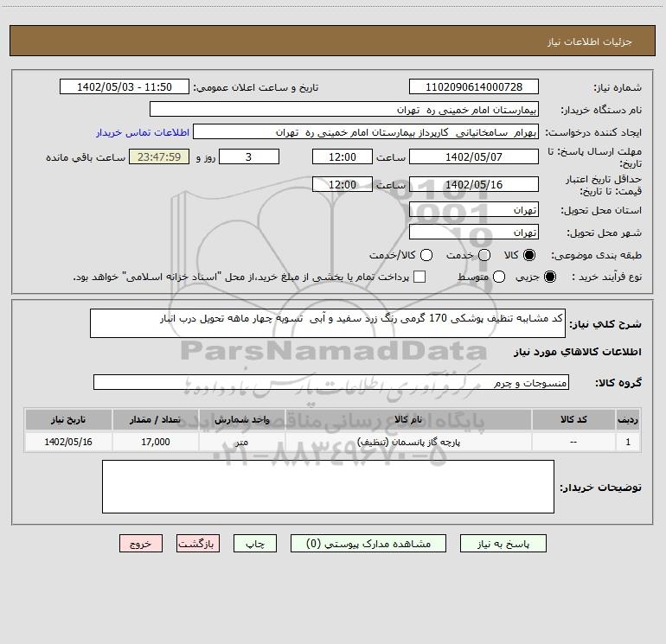Viewport: 666px width, 644px height.
Task: Select the کالا/خدمت radio option
Action: pos(426,255)
